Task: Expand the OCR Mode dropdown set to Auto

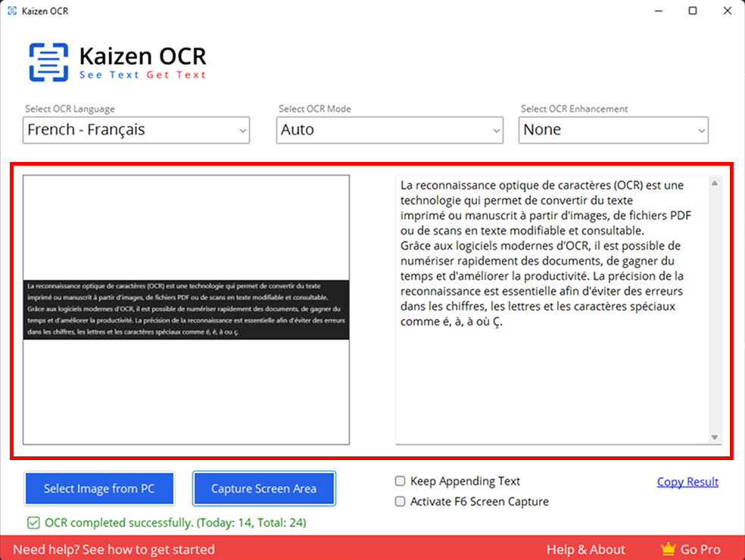Action: point(389,130)
